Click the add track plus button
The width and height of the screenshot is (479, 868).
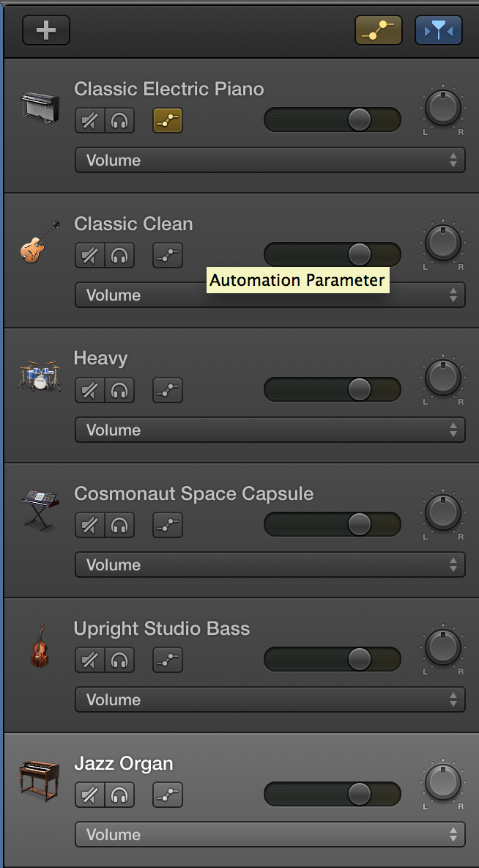click(46, 30)
